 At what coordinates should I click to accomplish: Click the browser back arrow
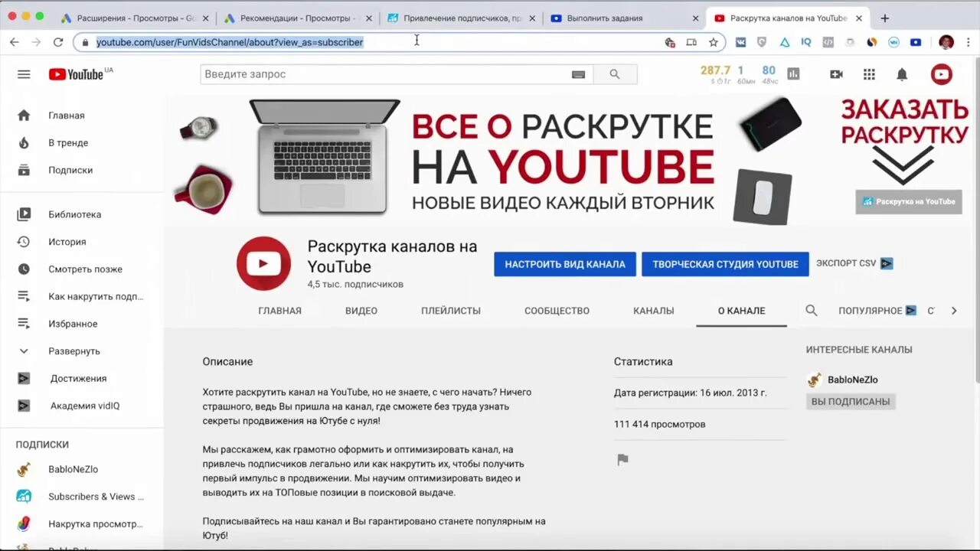point(15,42)
